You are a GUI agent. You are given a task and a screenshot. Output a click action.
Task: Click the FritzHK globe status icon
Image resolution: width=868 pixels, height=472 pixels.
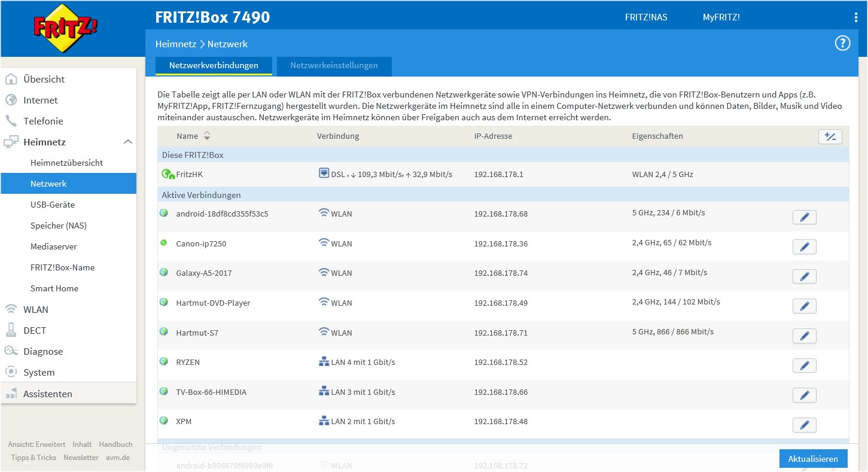point(167,174)
